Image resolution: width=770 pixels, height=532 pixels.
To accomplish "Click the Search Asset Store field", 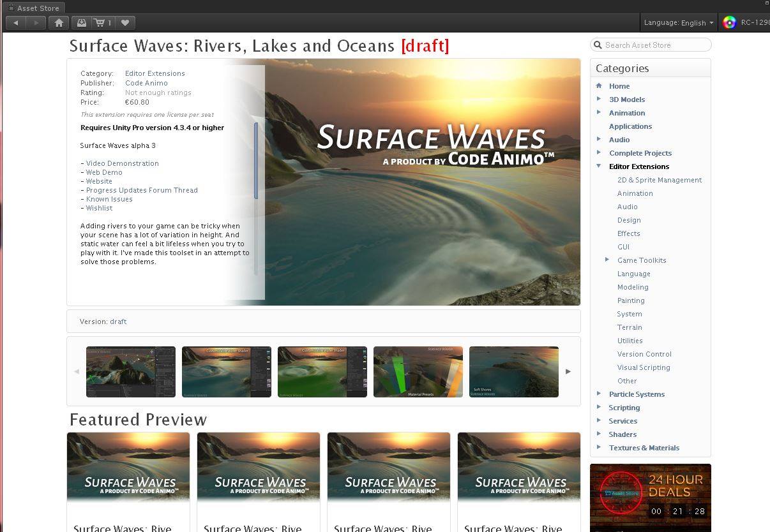I will [x=651, y=45].
